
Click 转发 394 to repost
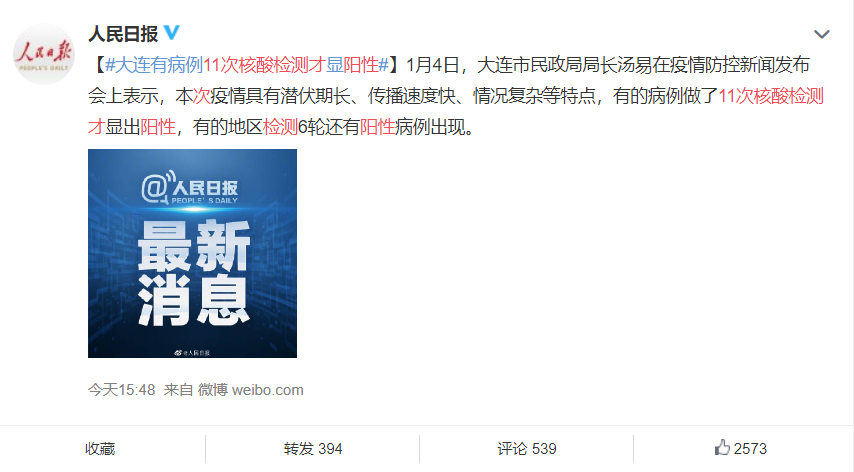click(x=313, y=449)
